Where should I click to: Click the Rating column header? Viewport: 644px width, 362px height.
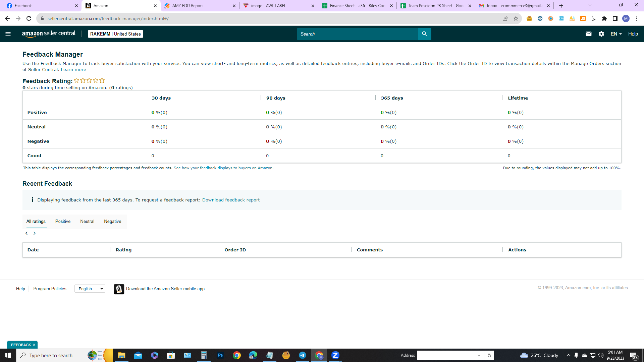tap(123, 250)
